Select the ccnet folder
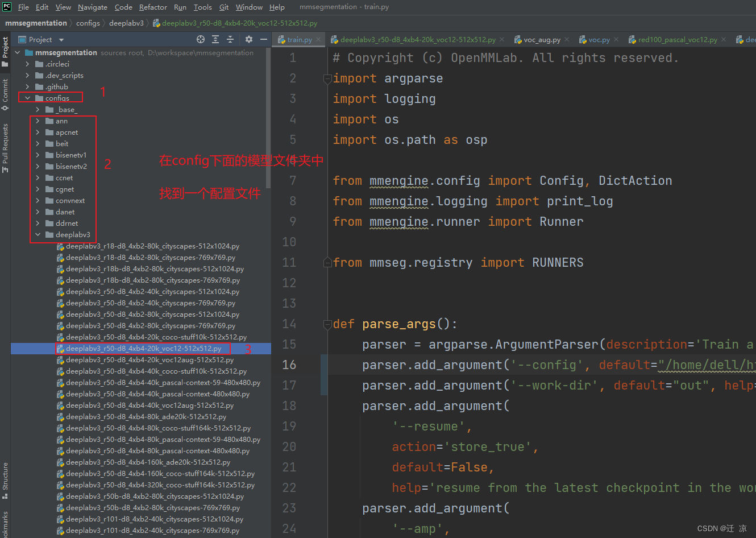The width and height of the screenshot is (756, 538). point(64,177)
